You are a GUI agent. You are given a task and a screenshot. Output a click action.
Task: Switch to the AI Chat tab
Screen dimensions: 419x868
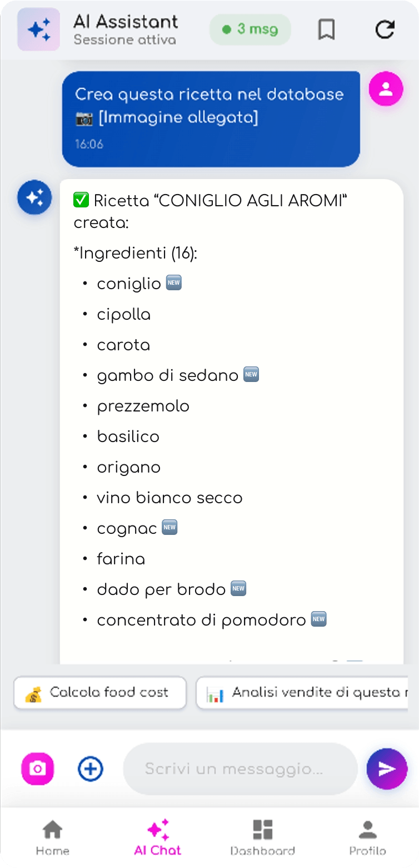(158, 837)
